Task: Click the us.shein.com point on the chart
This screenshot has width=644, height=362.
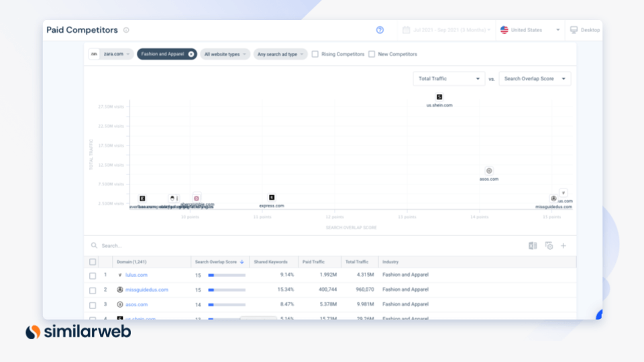Action: (x=439, y=97)
